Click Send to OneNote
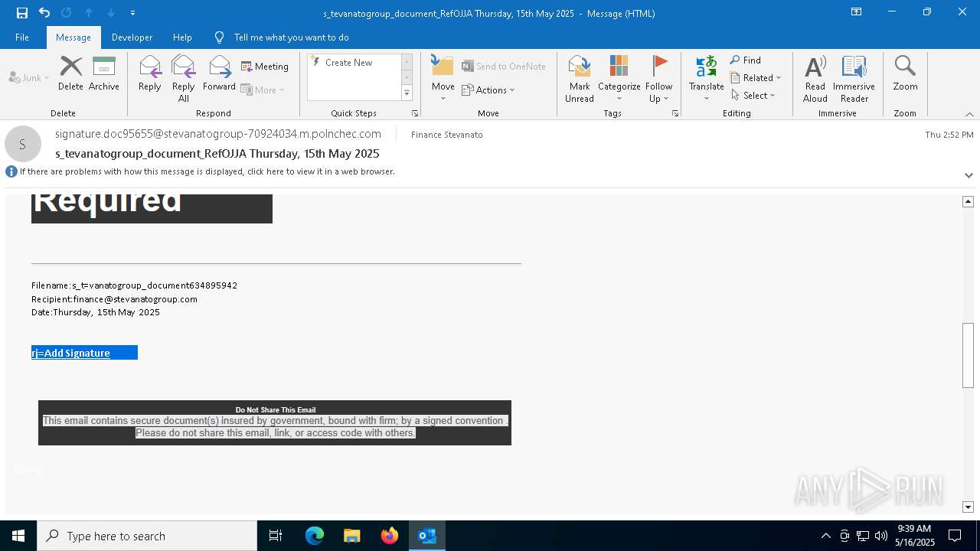This screenshot has width=980, height=551. click(x=504, y=67)
